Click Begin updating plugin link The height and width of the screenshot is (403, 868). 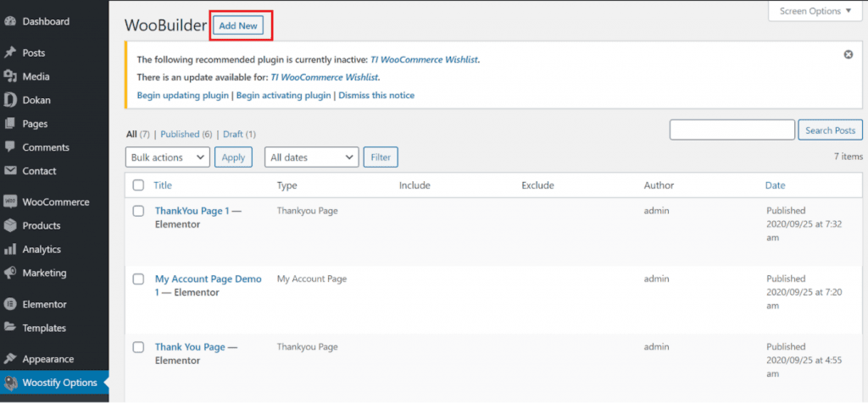183,95
